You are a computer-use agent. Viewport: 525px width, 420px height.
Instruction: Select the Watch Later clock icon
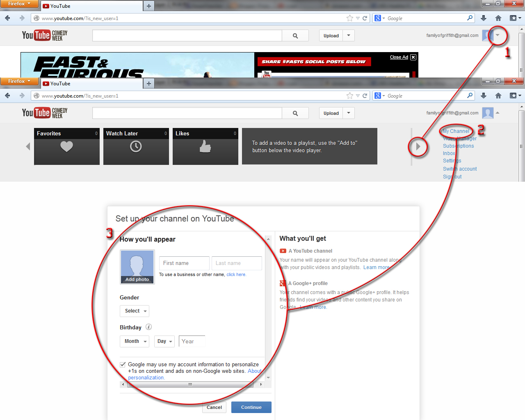(136, 146)
